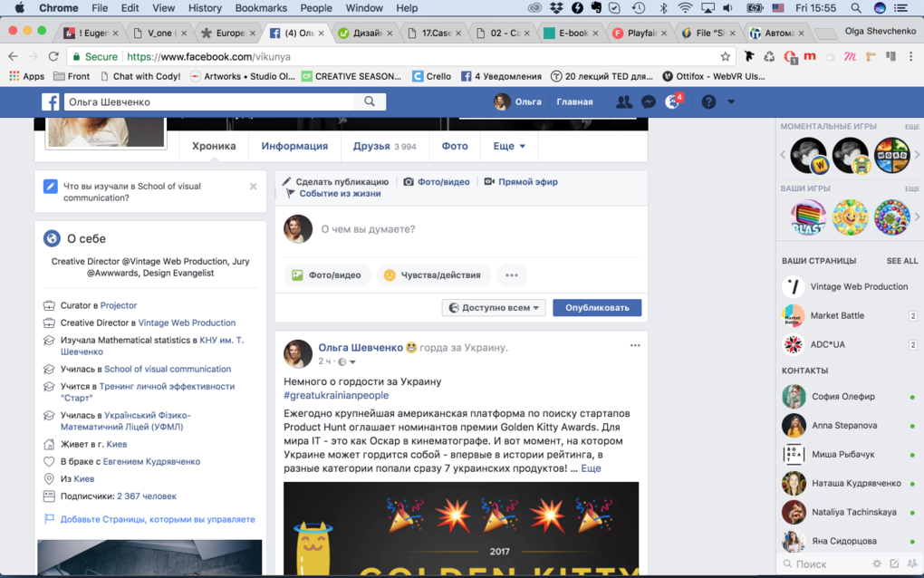924x578 pixels.
Task: Open Friend requests icon
Action: [623, 102]
